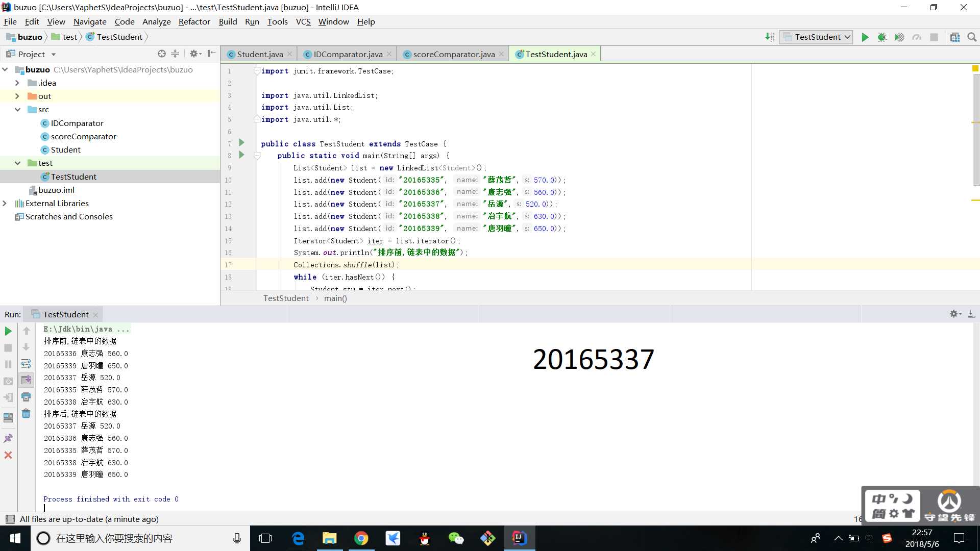Toggle the Pin Tab icon in the Run panel
980x551 pixels.
pos(8,438)
